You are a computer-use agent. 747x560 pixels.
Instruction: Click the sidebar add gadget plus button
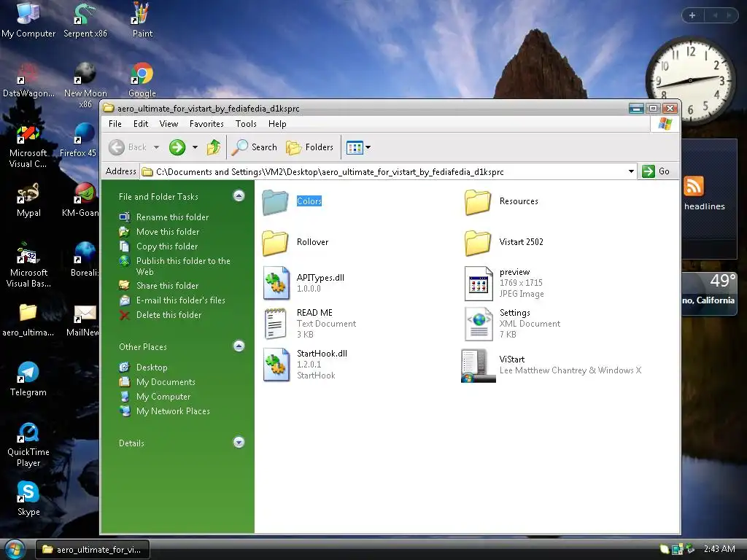point(692,15)
